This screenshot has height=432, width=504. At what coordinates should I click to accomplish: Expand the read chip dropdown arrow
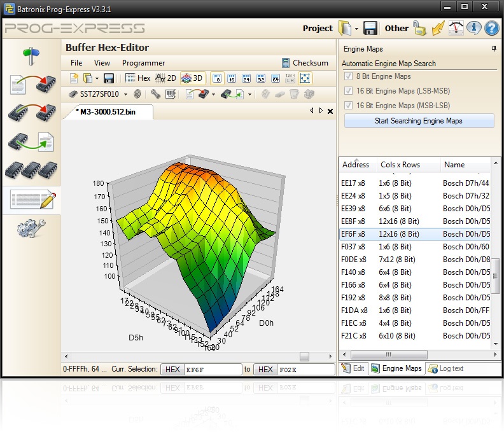click(249, 95)
